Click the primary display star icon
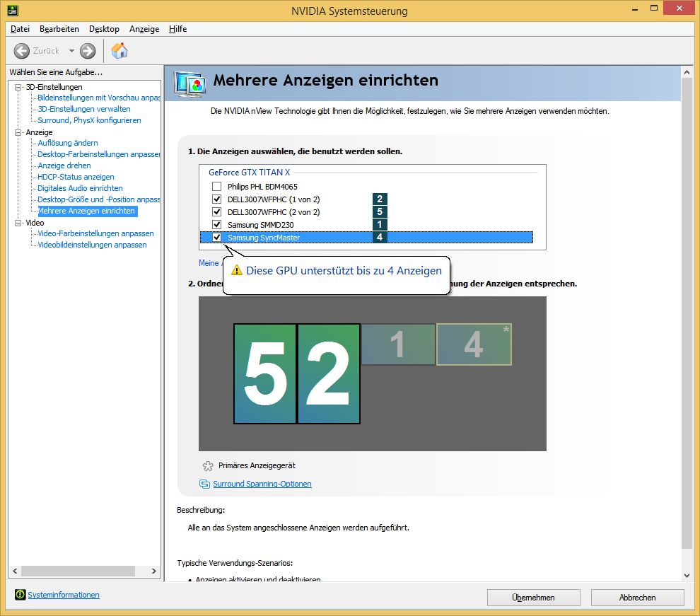This screenshot has height=616, width=700. tap(208, 466)
